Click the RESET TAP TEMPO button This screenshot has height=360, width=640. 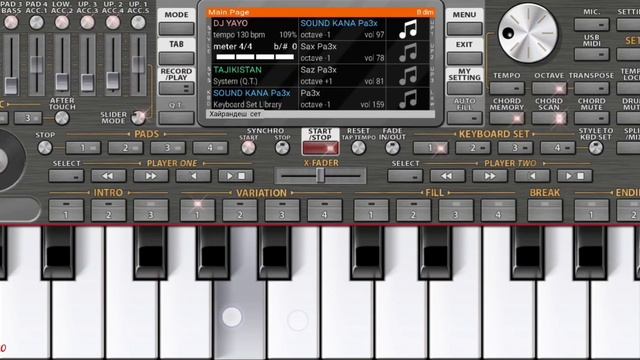[x=358, y=148]
